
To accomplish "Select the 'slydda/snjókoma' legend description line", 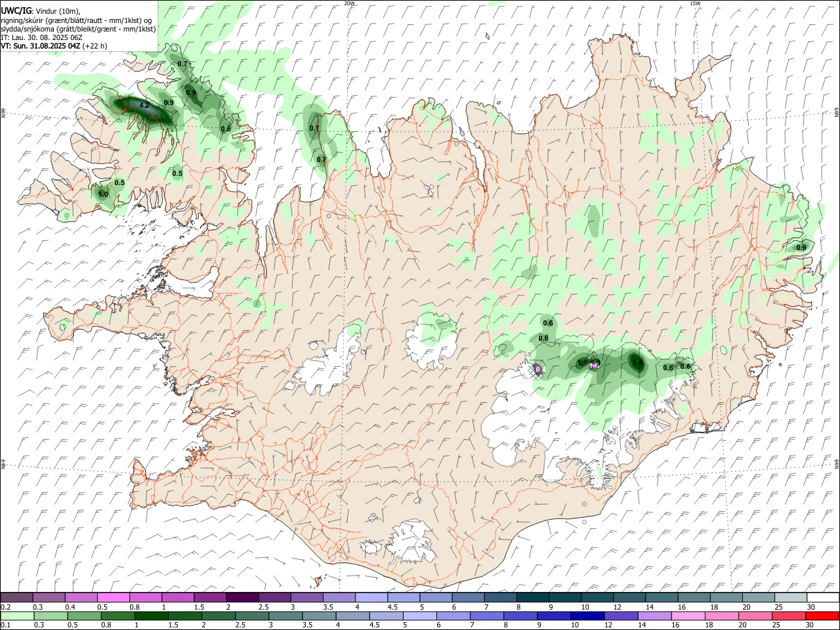I will 78,29.
